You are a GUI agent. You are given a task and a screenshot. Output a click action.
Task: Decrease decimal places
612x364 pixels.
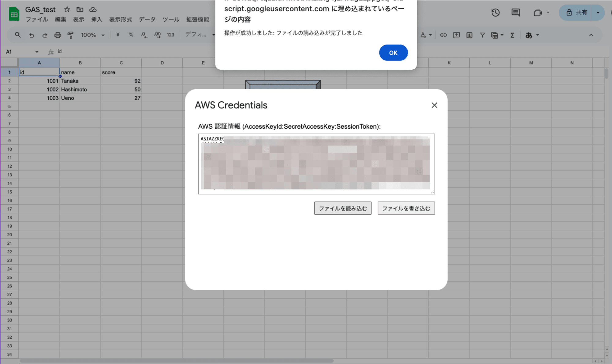[x=144, y=35]
